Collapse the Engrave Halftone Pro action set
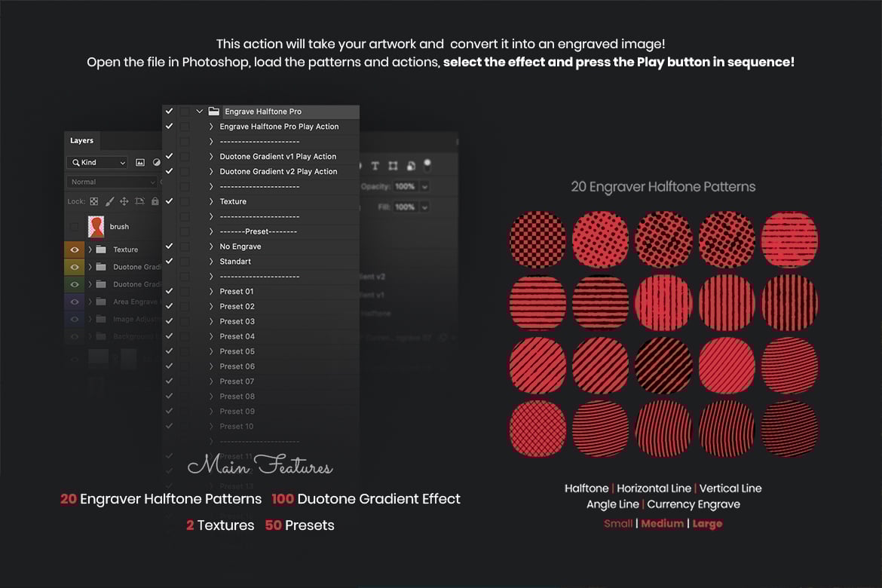This screenshot has width=882, height=588. click(x=199, y=112)
